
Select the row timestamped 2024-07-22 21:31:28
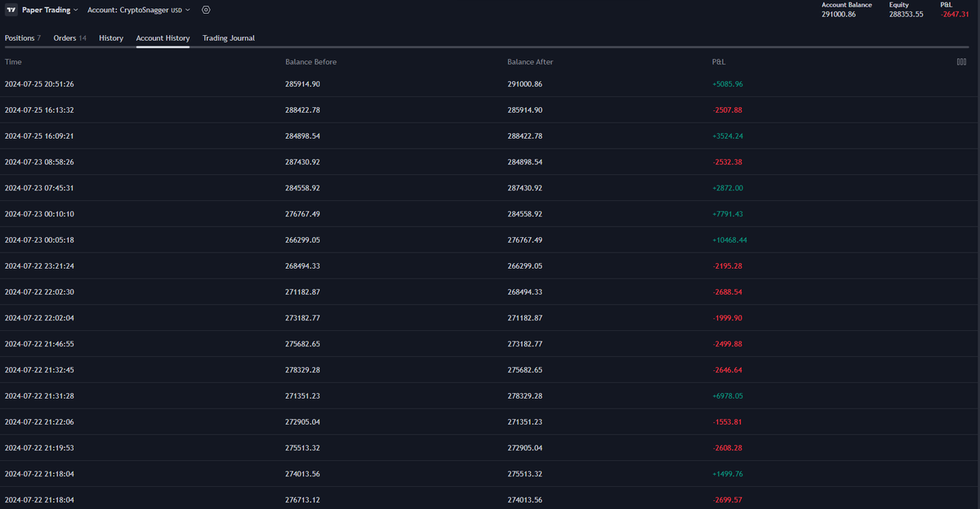[490, 396]
